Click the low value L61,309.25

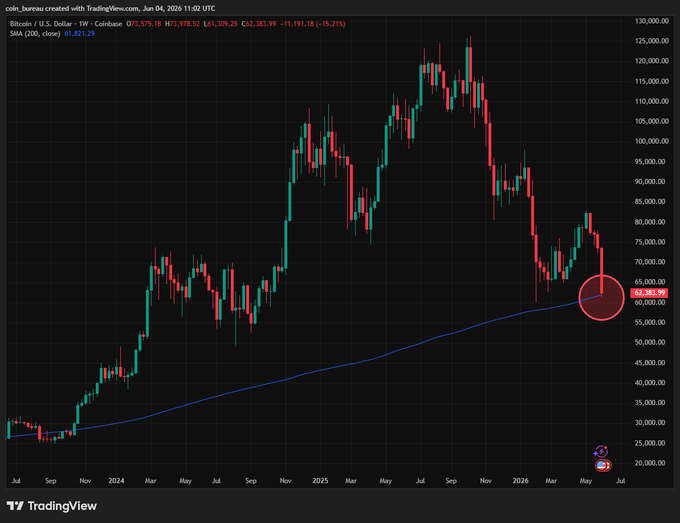coord(221,24)
